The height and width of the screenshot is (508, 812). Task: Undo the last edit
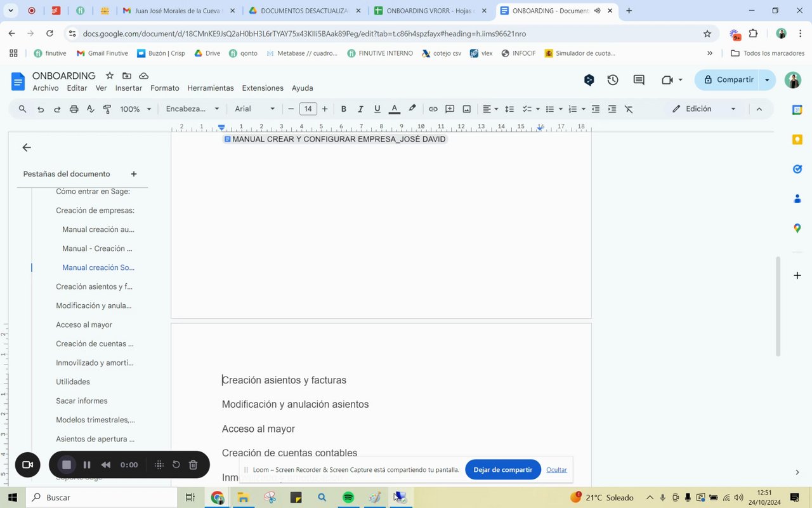(x=41, y=109)
